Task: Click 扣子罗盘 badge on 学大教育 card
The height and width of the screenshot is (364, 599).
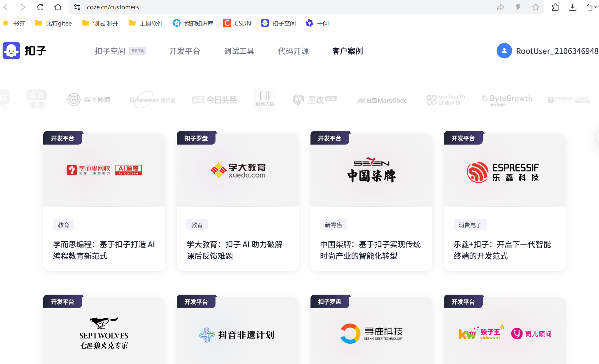Action: pos(196,138)
